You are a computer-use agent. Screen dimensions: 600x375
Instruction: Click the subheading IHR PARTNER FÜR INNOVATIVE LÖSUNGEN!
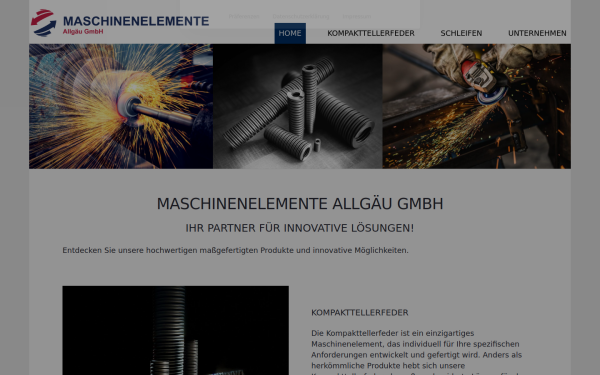(x=300, y=228)
